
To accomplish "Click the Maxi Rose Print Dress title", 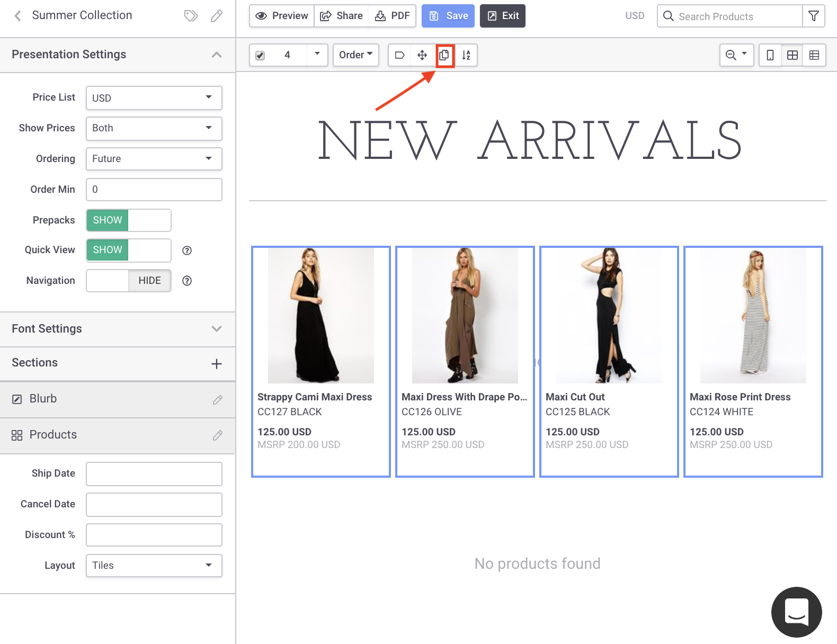I will click(740, 397).
